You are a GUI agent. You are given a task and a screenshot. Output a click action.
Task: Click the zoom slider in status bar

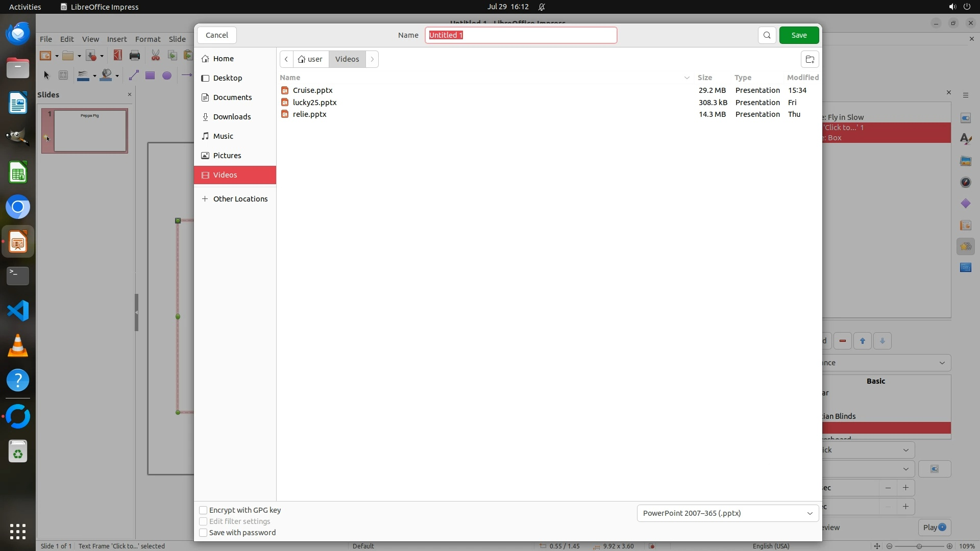click(x=919, y=546)
